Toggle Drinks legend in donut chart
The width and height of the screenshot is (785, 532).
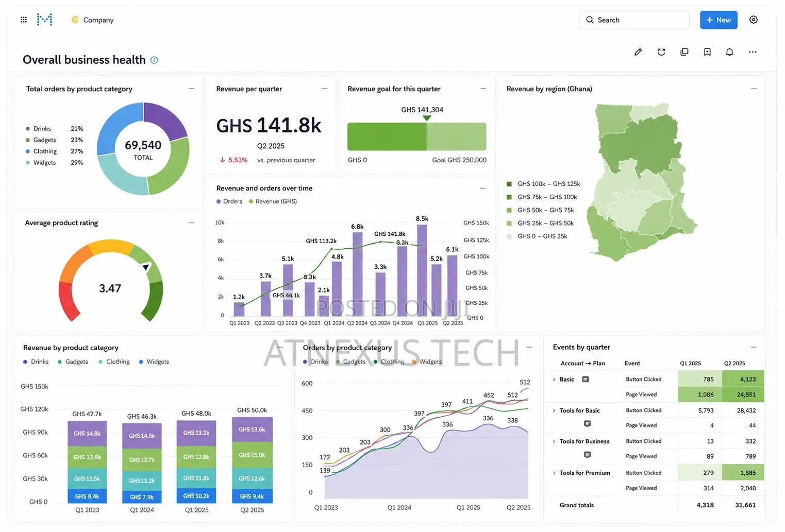[39, 129]
